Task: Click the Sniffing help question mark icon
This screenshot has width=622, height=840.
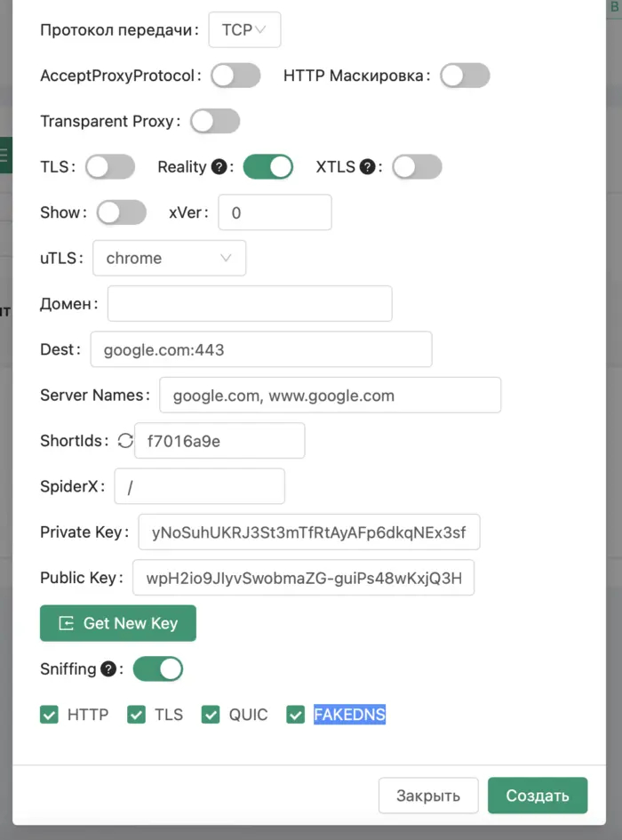Action: click(x=108, y=669)
